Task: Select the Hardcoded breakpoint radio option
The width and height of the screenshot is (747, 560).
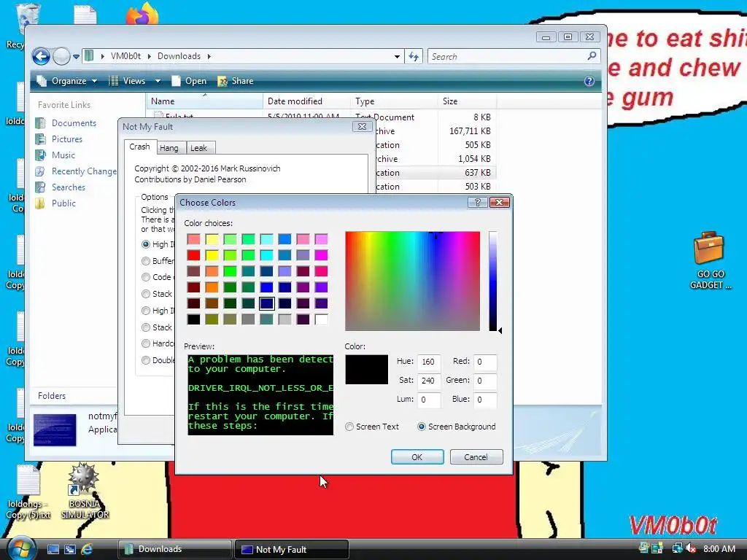Action: [146, 343]
